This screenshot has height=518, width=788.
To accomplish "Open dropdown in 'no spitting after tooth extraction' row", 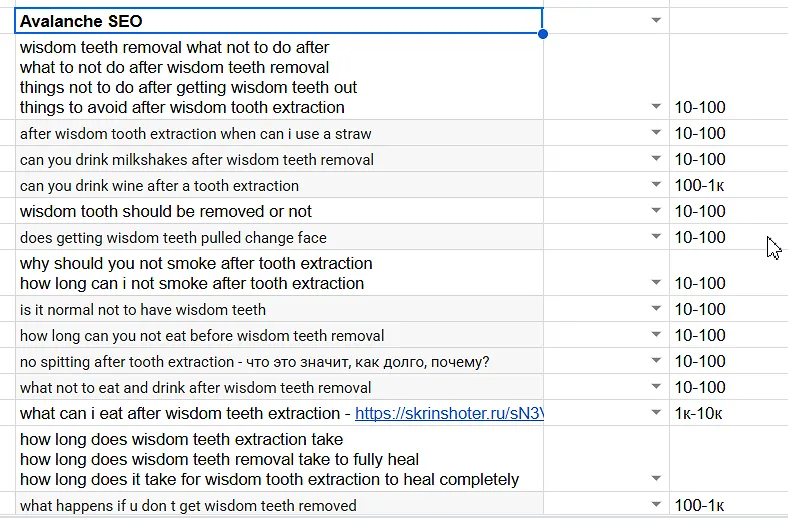I will point(656,362).
